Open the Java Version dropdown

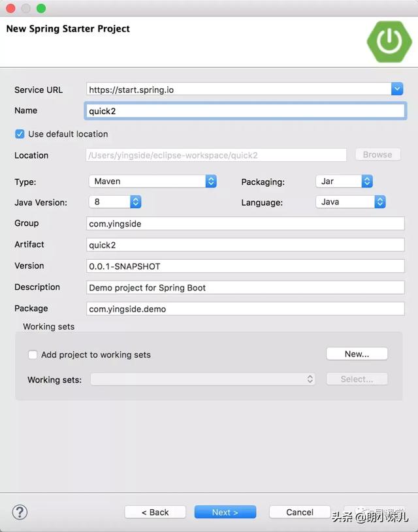(115, 202)
